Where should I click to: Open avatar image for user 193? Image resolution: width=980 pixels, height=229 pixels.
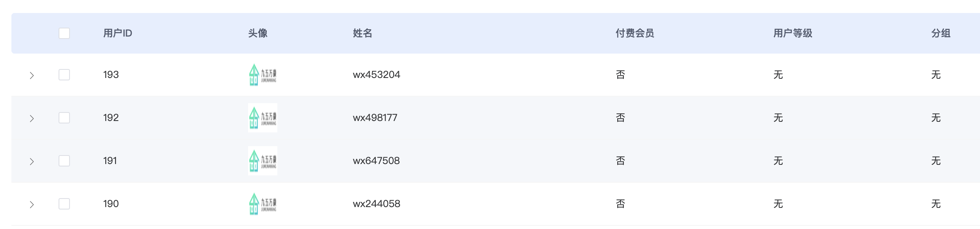coord(263,75)
